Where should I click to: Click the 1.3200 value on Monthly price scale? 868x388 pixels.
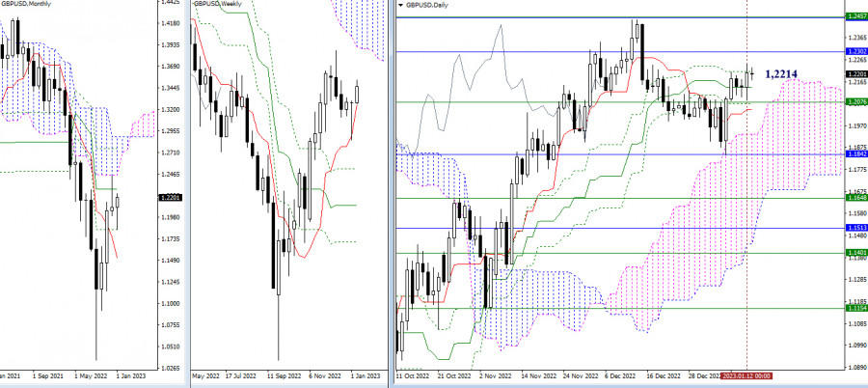169,110
